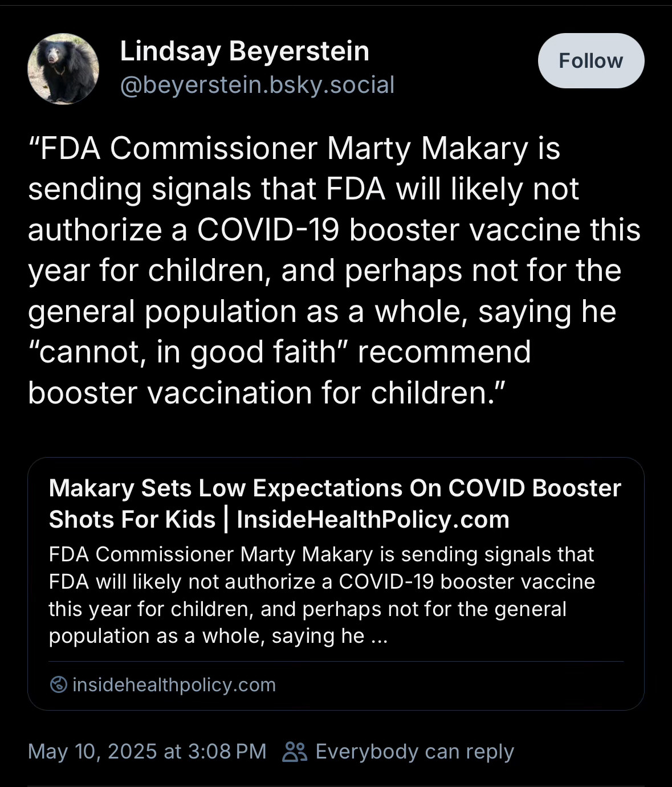Viewport: 672px width, 787px height.
Task: Click the truncated saying he ... preview text
Action: [329, 636]
